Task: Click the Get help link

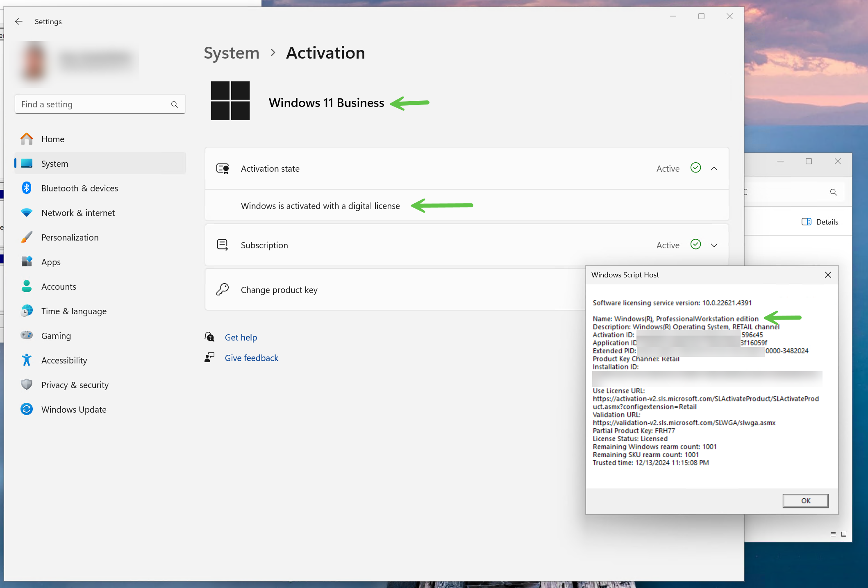Action: 241,337
